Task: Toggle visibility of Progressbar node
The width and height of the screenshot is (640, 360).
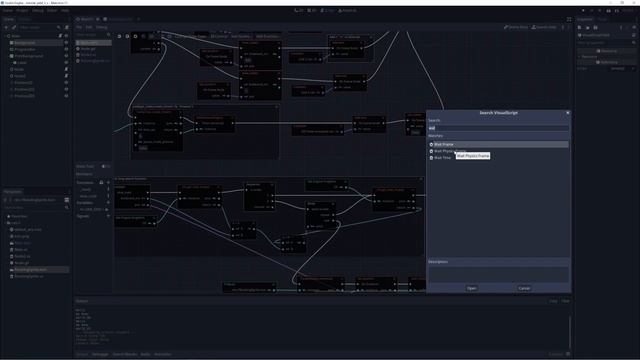Action: pos(67,49)
